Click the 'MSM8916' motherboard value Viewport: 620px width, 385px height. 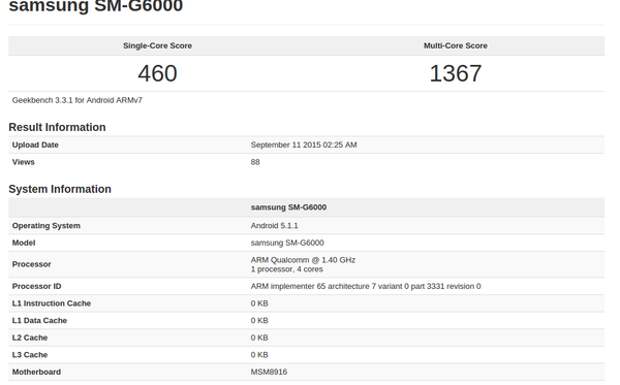[269, 372]
